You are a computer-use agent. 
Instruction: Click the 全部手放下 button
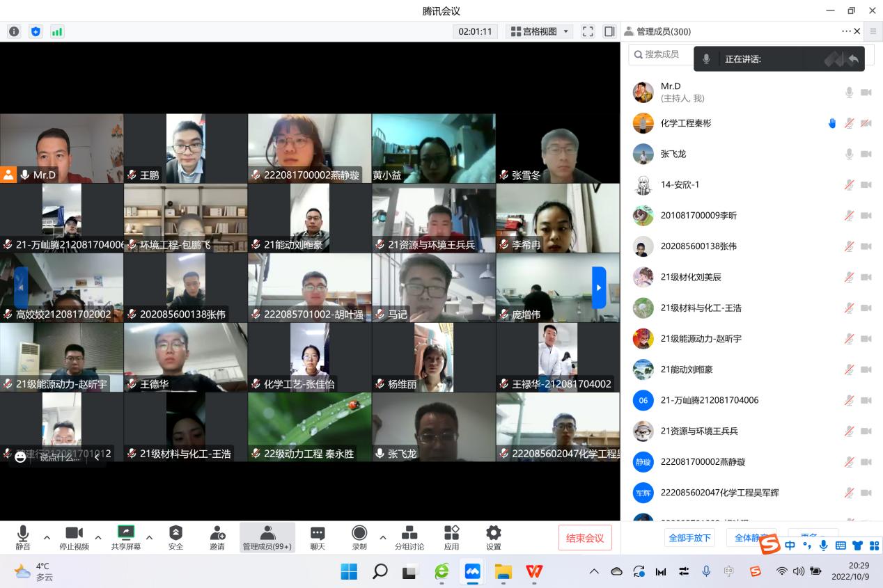click(689, 538)
